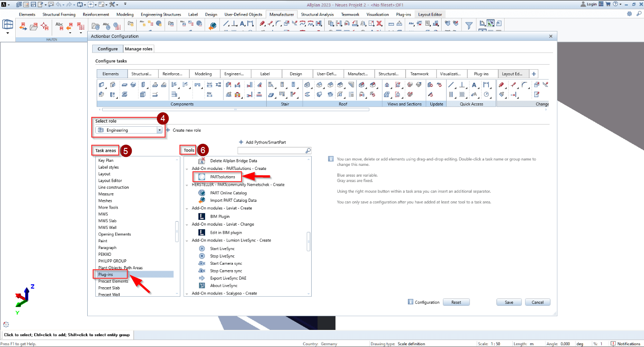644x347 pixels.
Task: Collapse HERSTELLER - PARTcommunity Nemetschek - Create group
Action: (187, 185)
